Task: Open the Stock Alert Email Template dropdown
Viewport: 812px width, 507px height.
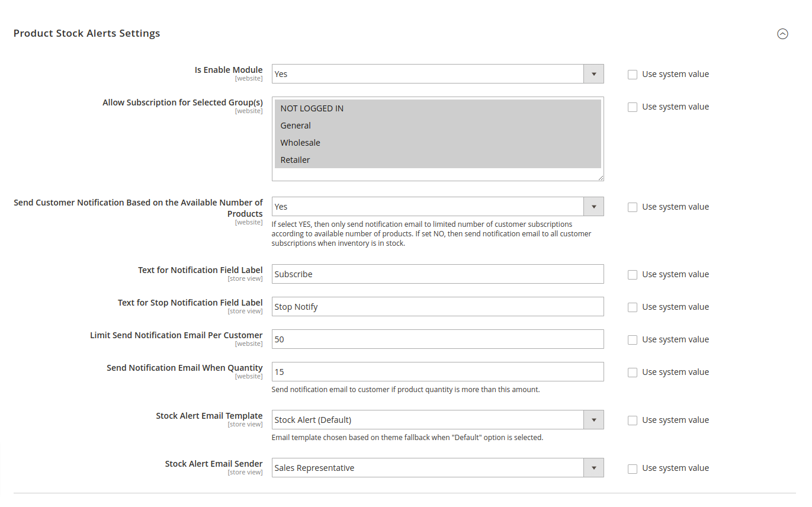Action: point(438,420)
